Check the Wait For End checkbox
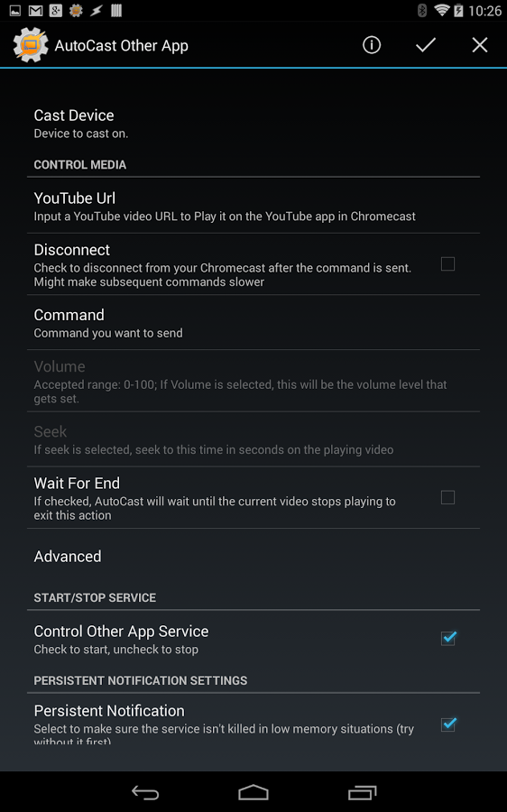This screenshot has width=507, height=812. tap(448, 498)
